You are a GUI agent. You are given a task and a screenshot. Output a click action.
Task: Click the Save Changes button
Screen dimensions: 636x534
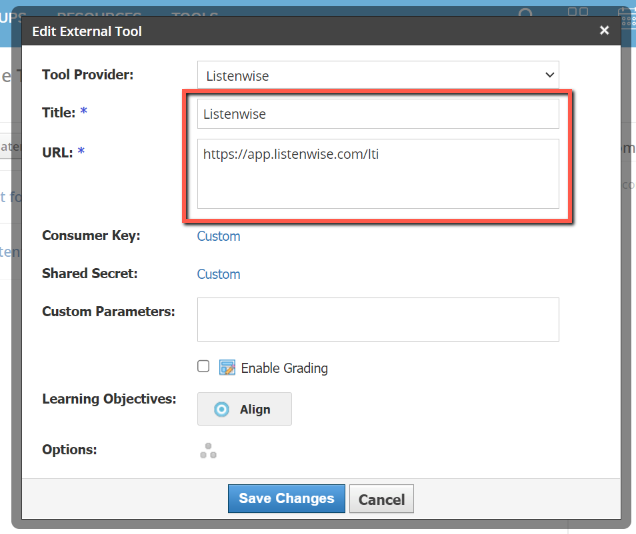click(286, 498)
